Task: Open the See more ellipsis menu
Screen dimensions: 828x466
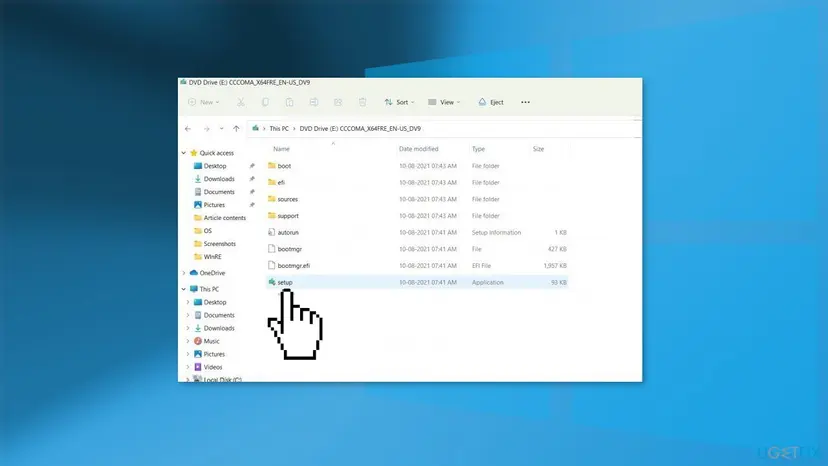Action: [x=525, y=102]
